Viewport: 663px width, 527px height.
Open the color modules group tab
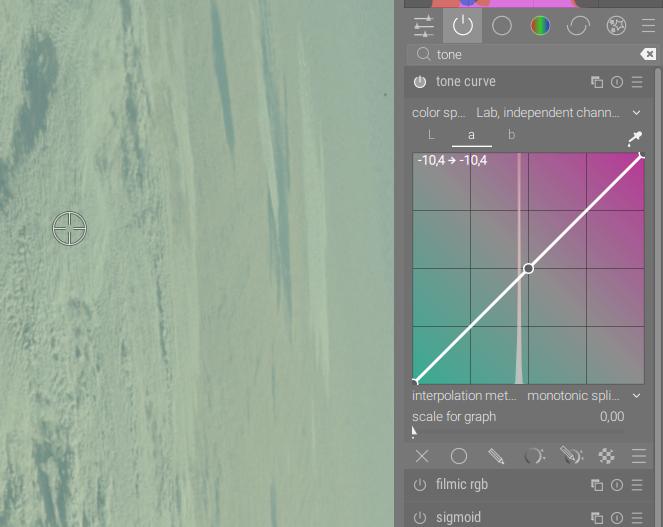(x=540, y=26)
